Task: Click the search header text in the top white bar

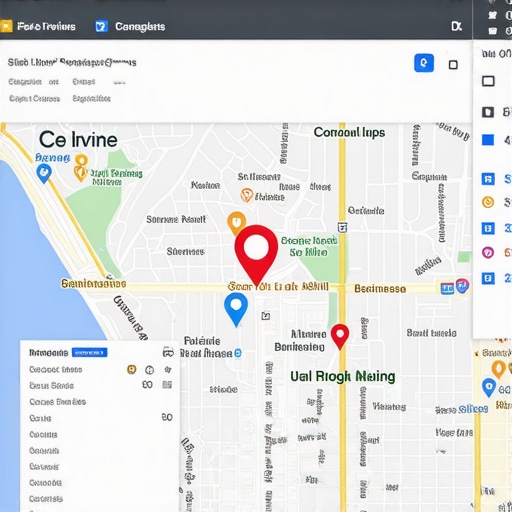Action: 72,62
